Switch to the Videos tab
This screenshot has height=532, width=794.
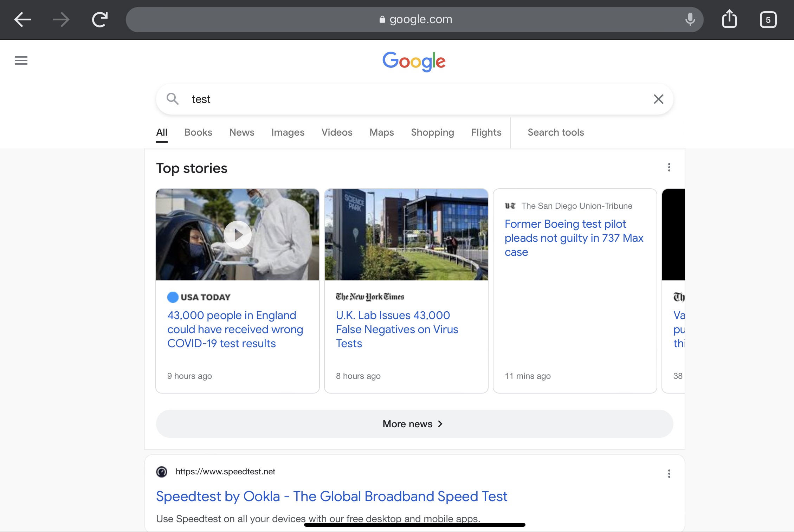tap(337, 132)
